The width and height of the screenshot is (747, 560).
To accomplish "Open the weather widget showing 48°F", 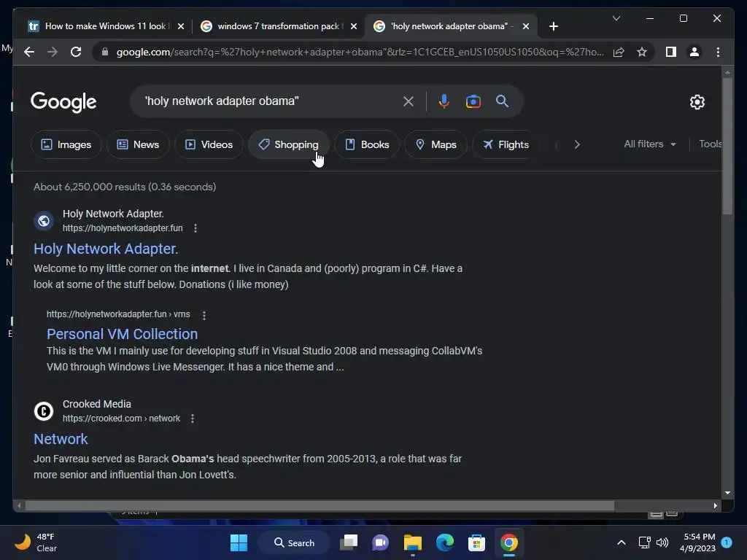I will click(36, 542).
